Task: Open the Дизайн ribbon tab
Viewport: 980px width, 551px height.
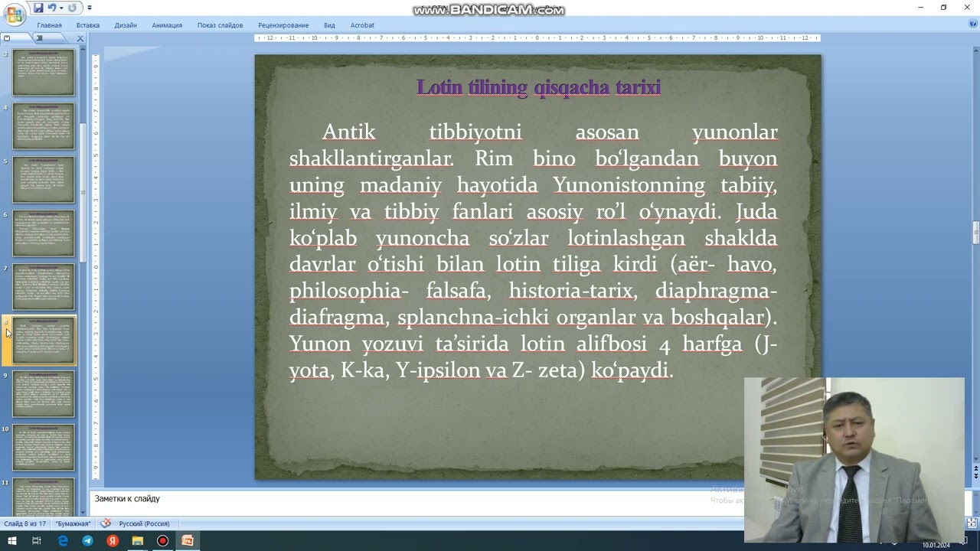Action: 126,25
